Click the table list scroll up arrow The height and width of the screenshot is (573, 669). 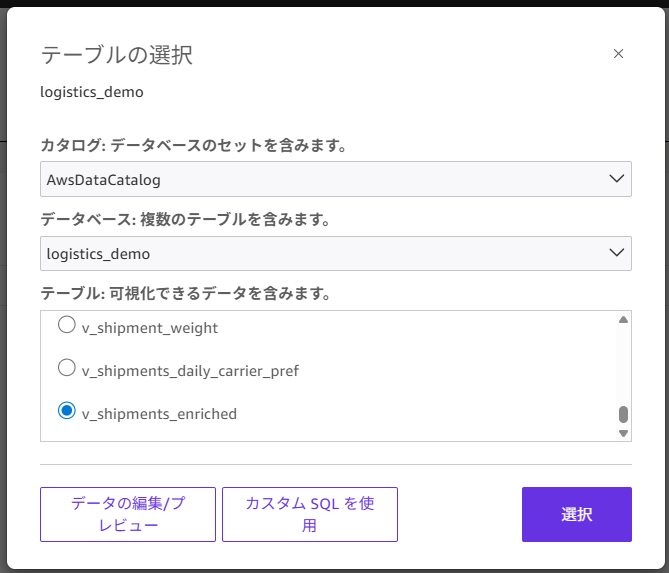click(x=623, y=320)
